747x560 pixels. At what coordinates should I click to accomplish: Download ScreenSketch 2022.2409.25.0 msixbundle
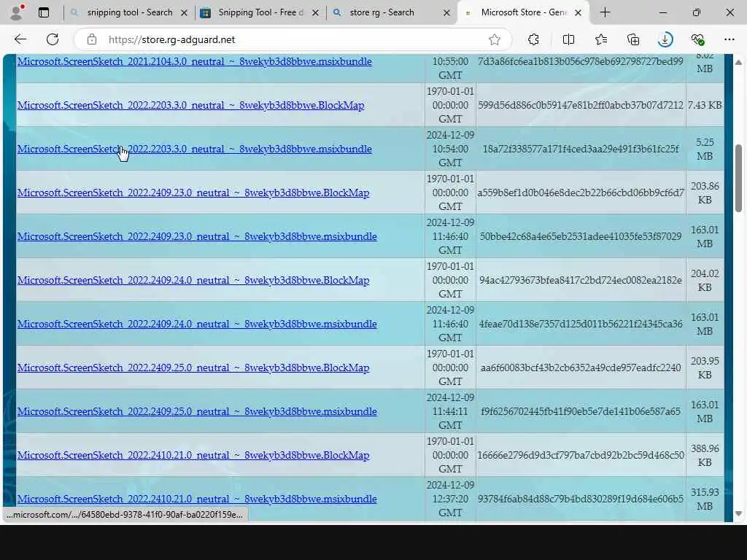[197, 412]
